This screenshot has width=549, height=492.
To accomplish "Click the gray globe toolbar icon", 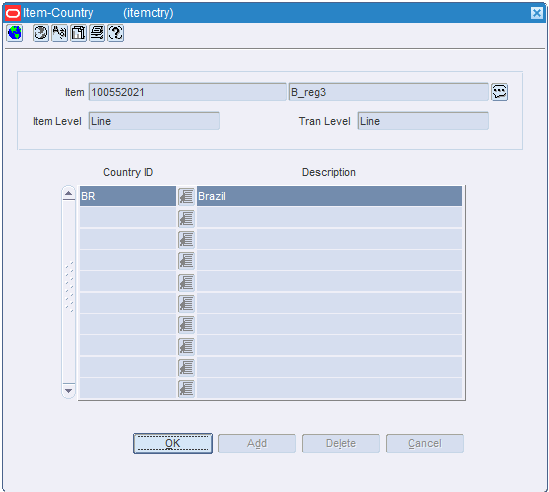I will 41,33.
